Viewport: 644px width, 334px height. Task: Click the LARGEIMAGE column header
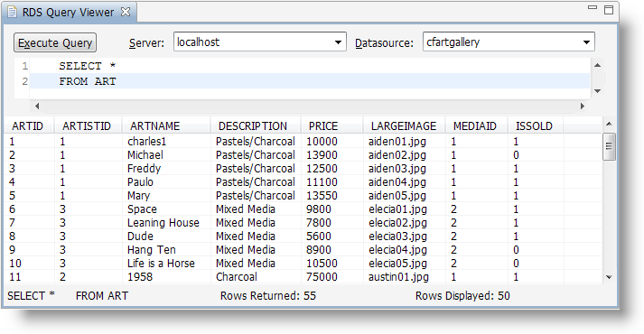[405, 126]
